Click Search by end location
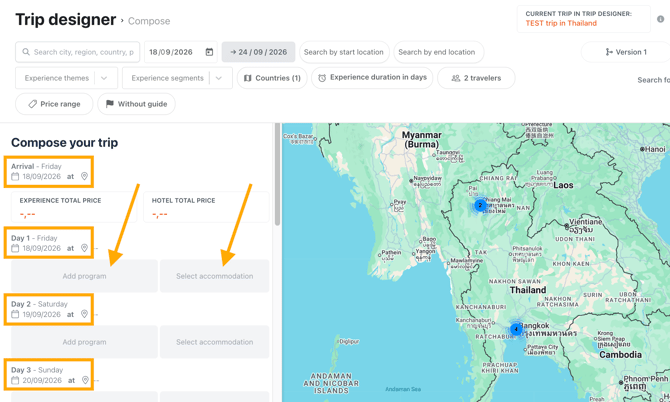The height and width of the screenshot is (402, 670). pyautogui.click(x=438, y=52)
